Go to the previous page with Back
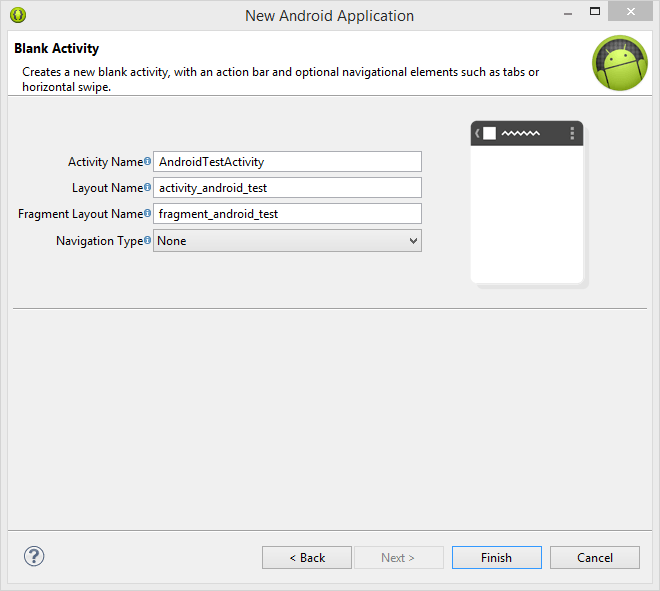The width and height of the screenshot is (660, 591). coord(306,558)
